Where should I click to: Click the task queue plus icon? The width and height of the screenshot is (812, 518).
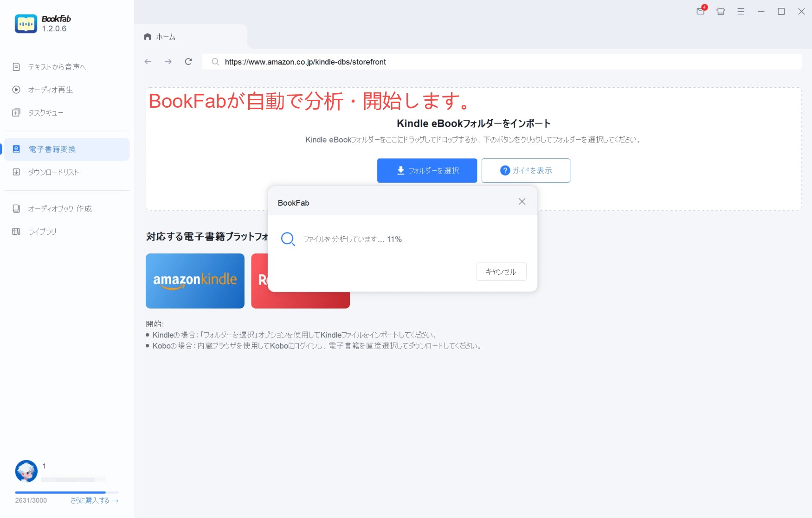pyautogui.click(x=16, y=112)
